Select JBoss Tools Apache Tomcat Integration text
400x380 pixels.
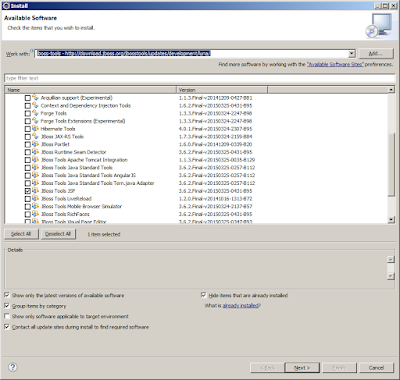tap(84, 160)
